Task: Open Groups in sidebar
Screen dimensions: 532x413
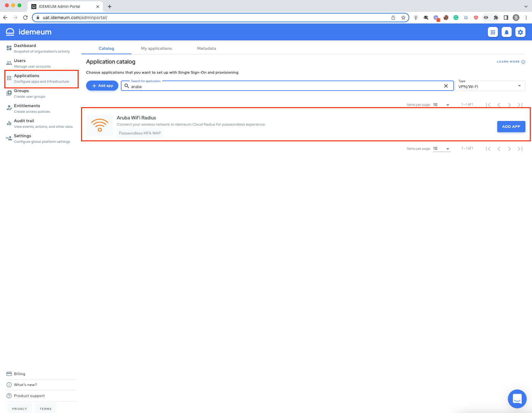Action: click(41, 93)
